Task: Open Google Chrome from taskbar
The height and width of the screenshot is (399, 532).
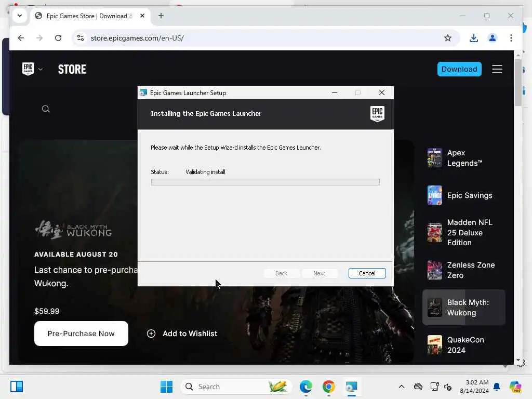Action: (x=328, y=387)
